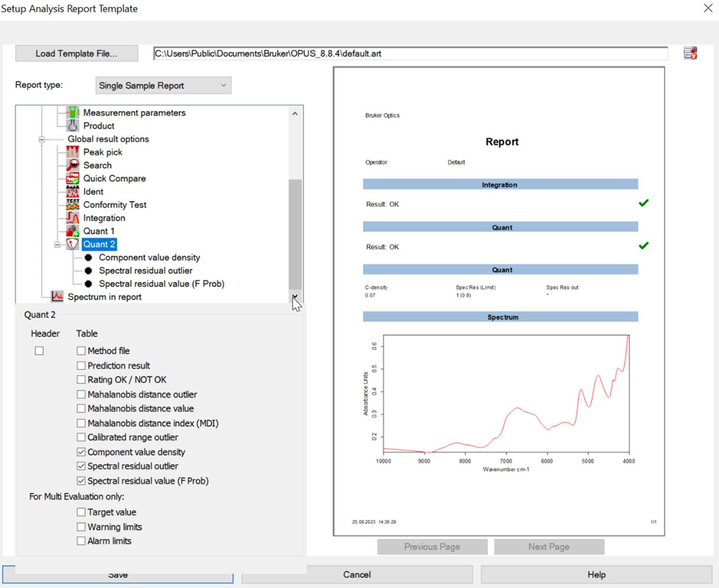719x588 pixels.
Task: Select the Quick Compare tree item
Action: [115, 179]
